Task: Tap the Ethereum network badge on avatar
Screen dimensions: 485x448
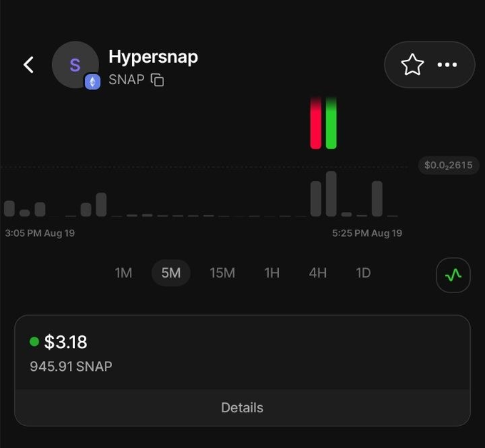Action: (93, 82)
